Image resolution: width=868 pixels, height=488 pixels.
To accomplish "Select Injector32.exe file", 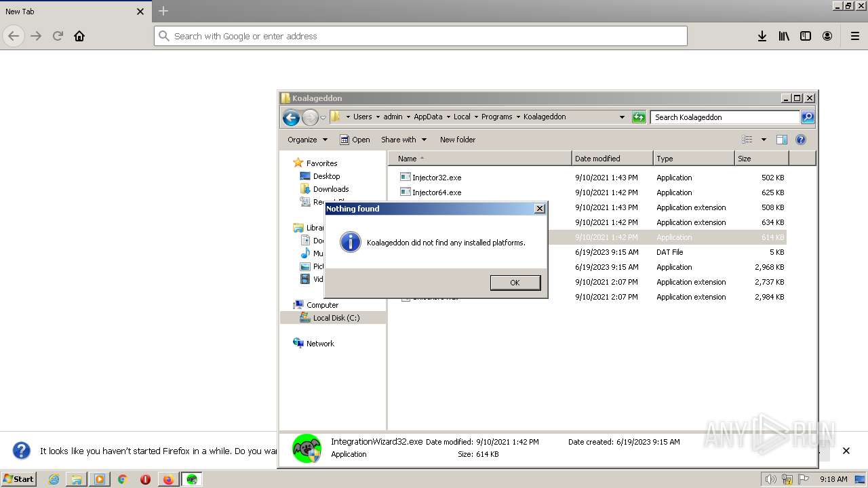I will (x=437, y=178).
